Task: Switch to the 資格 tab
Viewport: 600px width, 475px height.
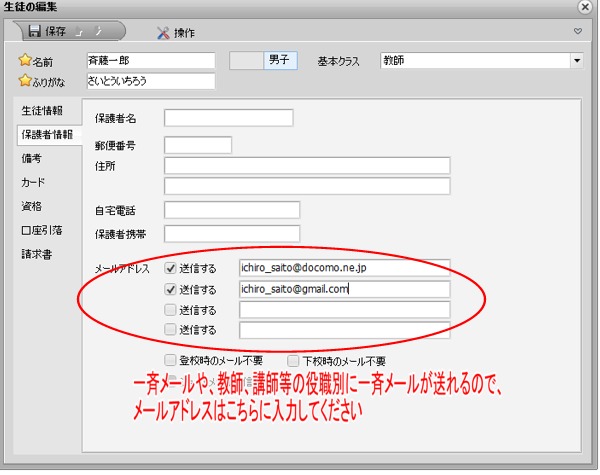Action: [31, 206]
